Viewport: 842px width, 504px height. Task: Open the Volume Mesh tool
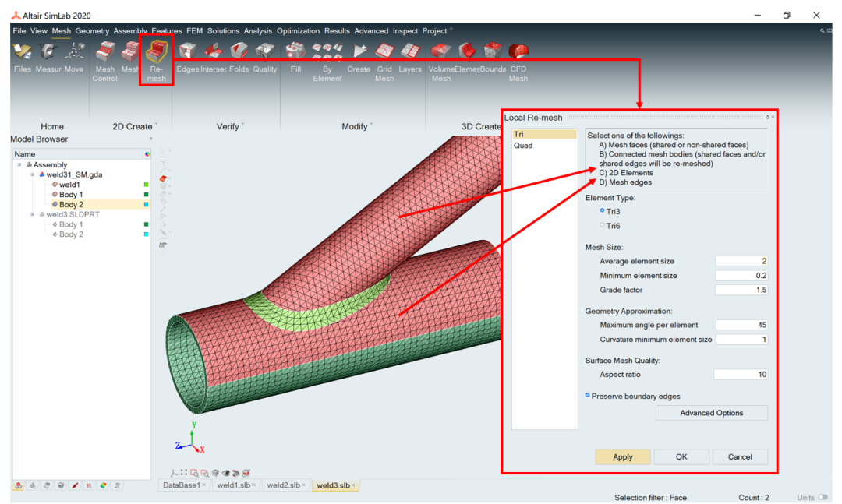tap(440, 62)
